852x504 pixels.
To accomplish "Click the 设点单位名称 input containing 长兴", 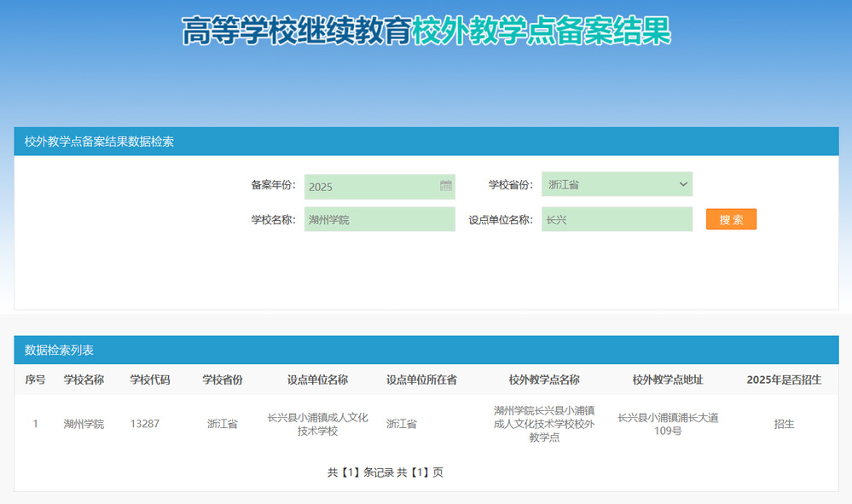I will point(616,219).
